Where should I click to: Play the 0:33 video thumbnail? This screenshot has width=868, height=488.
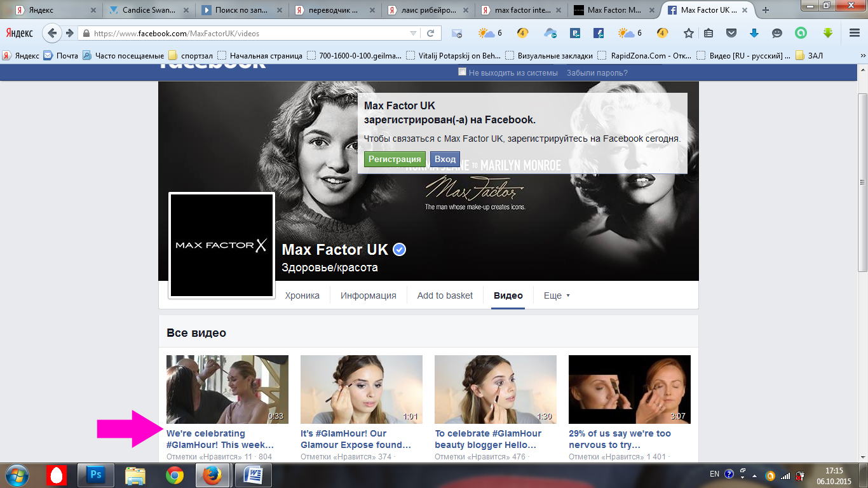(x=227, y=390)
